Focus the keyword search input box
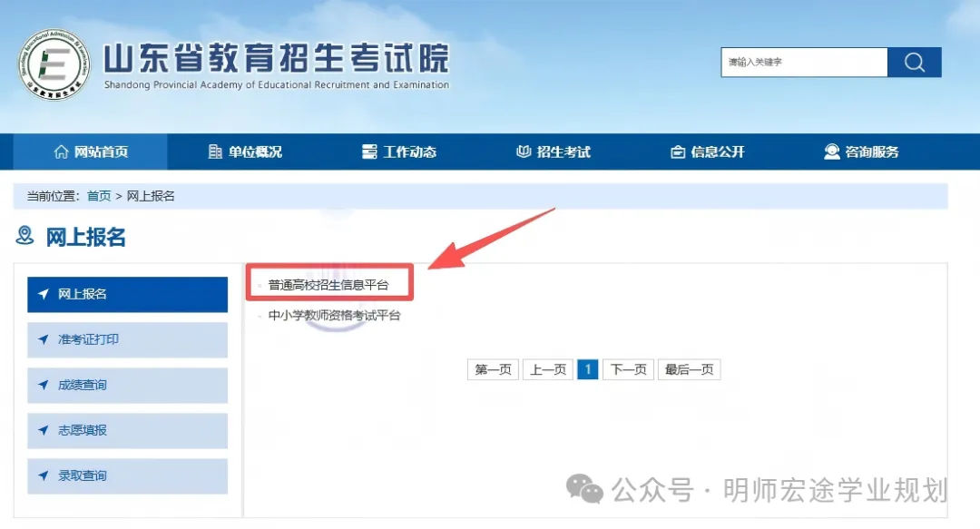Viewport: 980px width, 529px height. coord(804,62)
